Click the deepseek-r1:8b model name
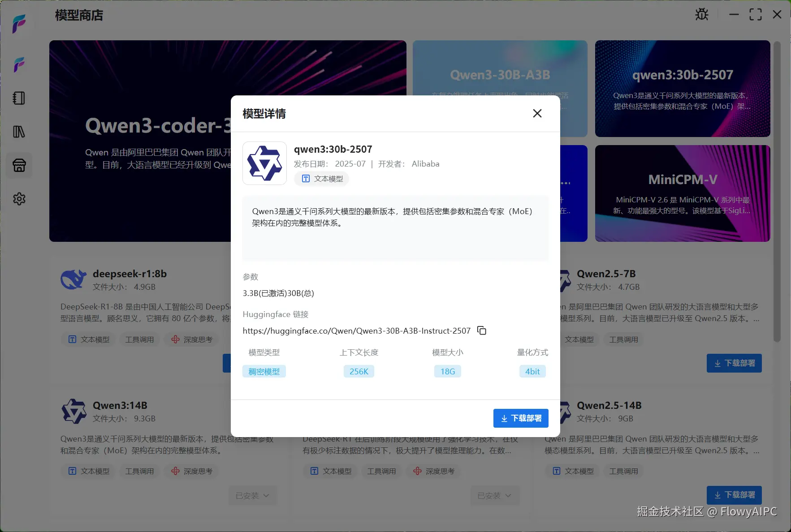The image size is (791, 532). click(x=130, y=274)
